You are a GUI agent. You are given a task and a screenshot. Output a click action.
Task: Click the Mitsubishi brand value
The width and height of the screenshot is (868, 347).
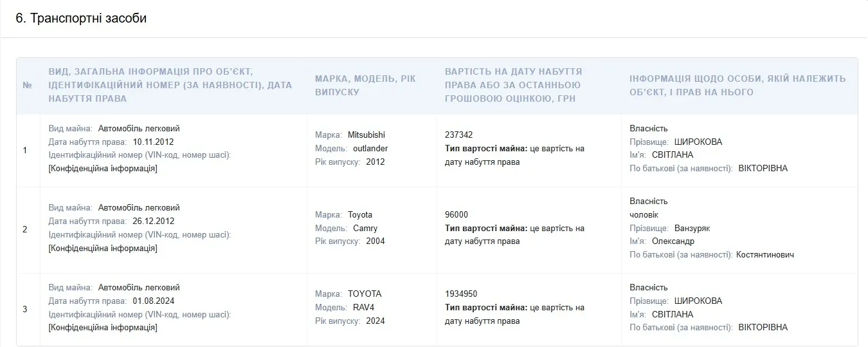tap(366, 135)
